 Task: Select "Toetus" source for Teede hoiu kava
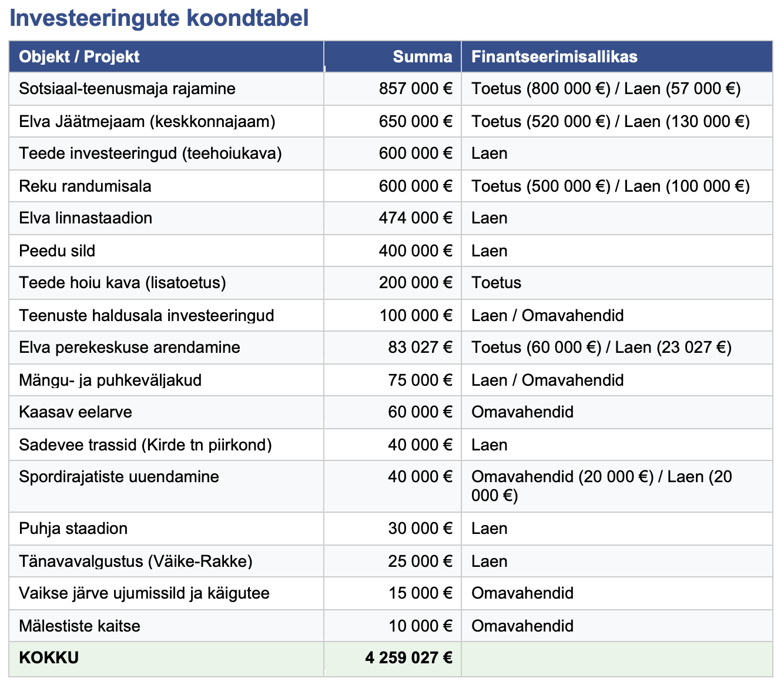[496, 283]
